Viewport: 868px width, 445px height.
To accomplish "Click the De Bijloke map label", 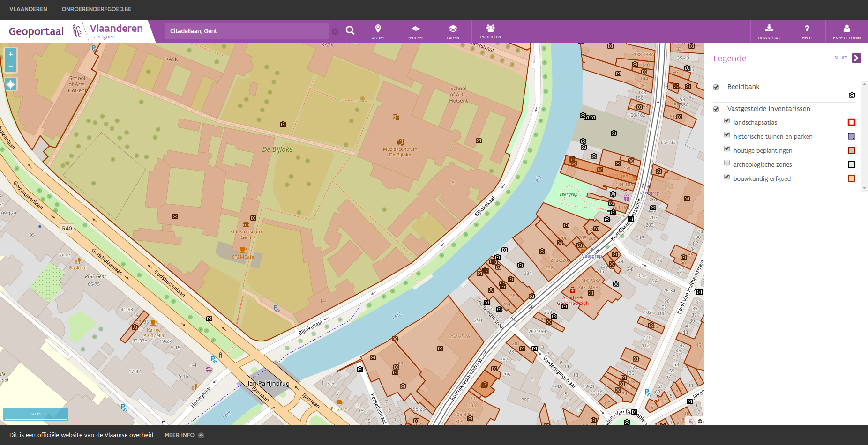I will coord(277,149).
